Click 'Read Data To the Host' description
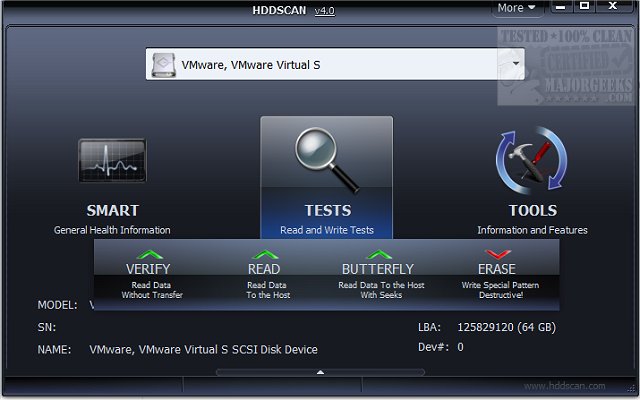Screen dimensions: 640x400 coord(268,290)
